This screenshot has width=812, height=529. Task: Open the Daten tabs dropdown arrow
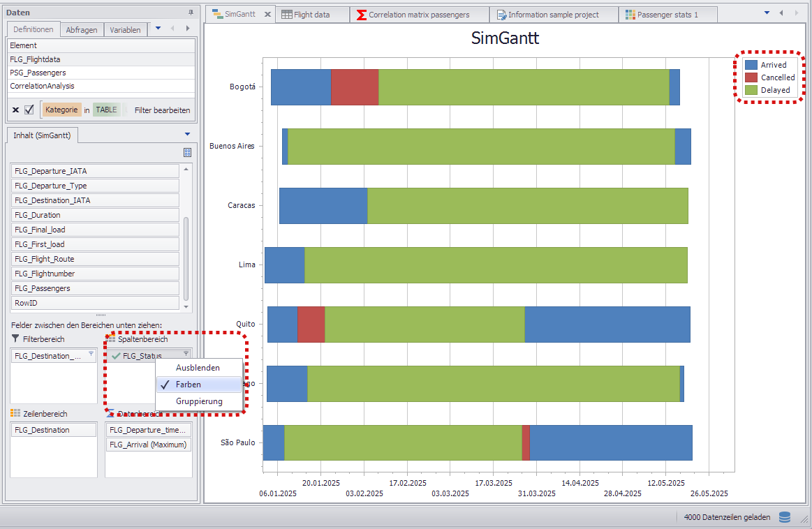(158, 28)
